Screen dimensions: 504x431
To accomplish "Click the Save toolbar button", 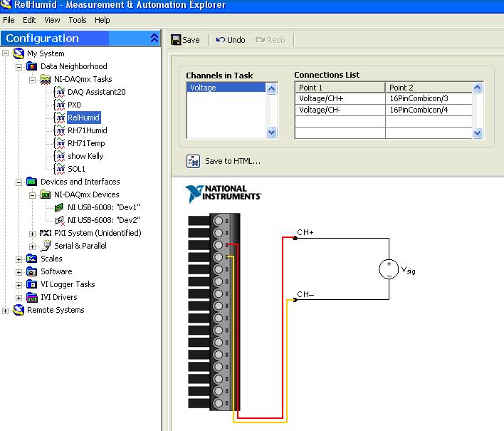I will [184, 40].
